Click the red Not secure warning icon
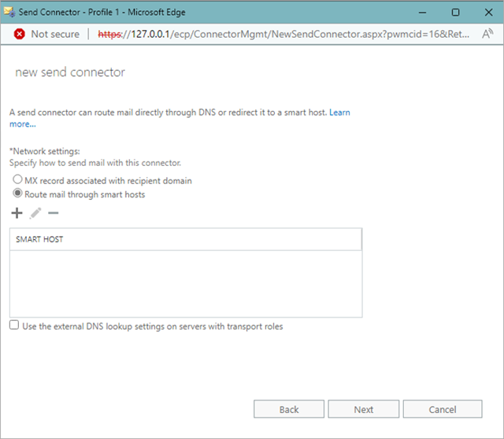The width and height of the screenshot is (504, 439). pos(19,34)
